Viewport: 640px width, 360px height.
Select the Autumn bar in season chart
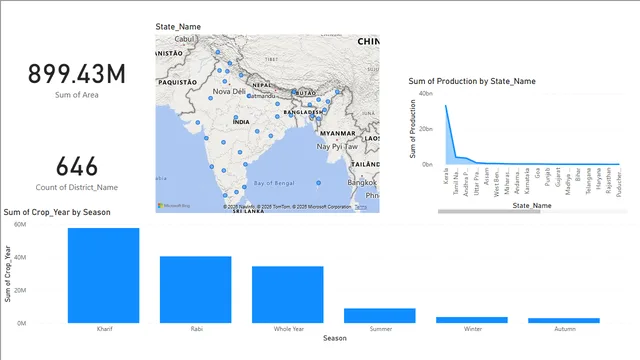564,320
